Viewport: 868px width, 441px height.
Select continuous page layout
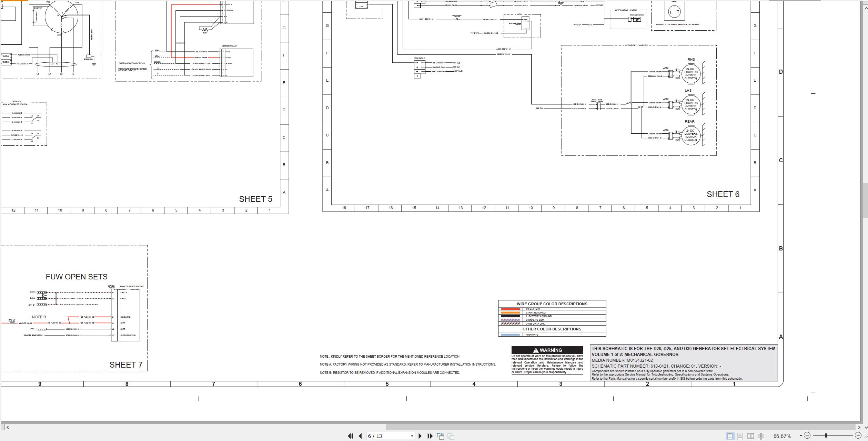[740, 436]
